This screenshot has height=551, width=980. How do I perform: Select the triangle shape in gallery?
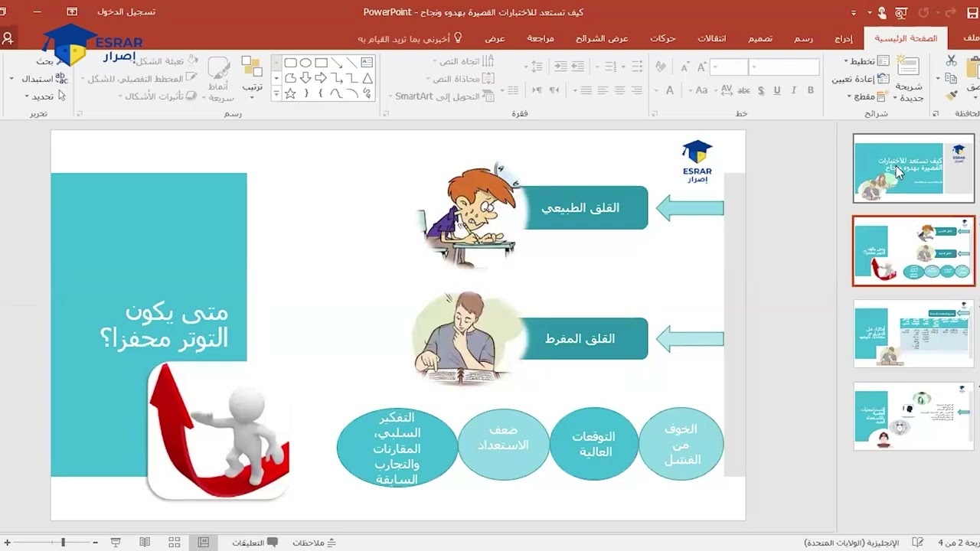(x=367, y=78)
